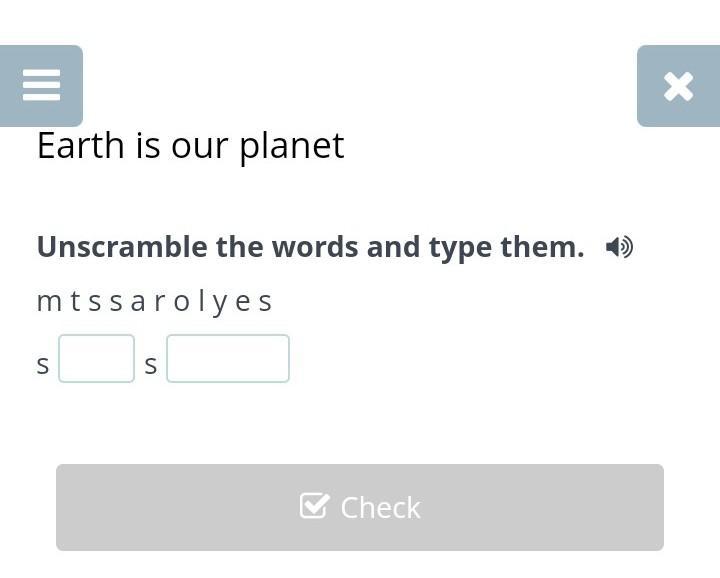Click the checkmark icon inside the Check button
The image size is (720, 578).
click(x=314, y=506)
